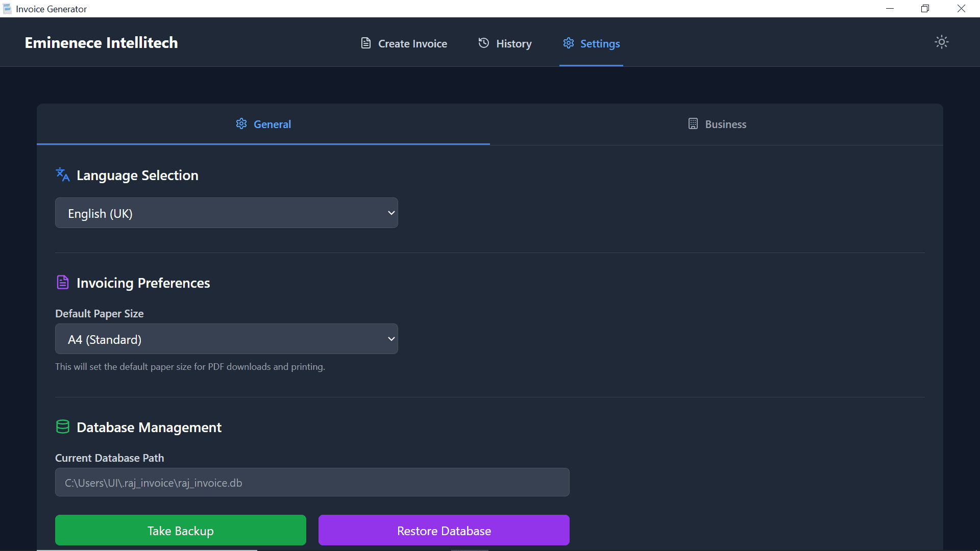Toggle light mode with the sun button

coord(942,42)
